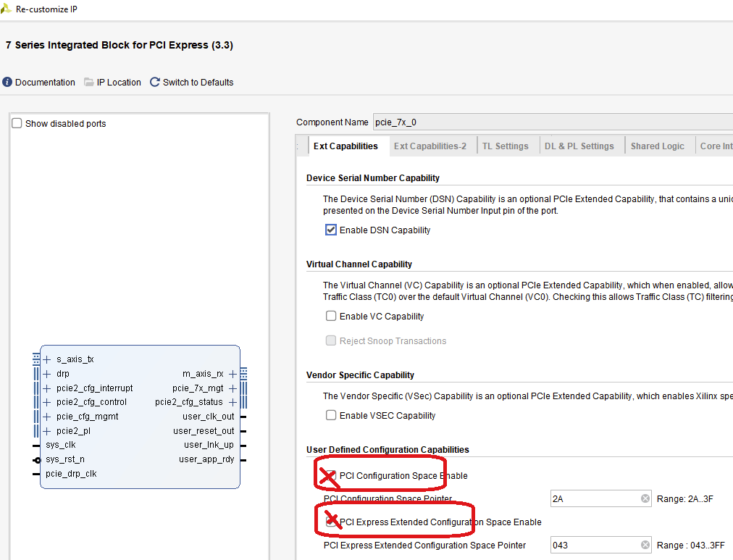Click the Range: 2A..3F text
This screenshot has width=733, height=560.
(x=685, y=498)
